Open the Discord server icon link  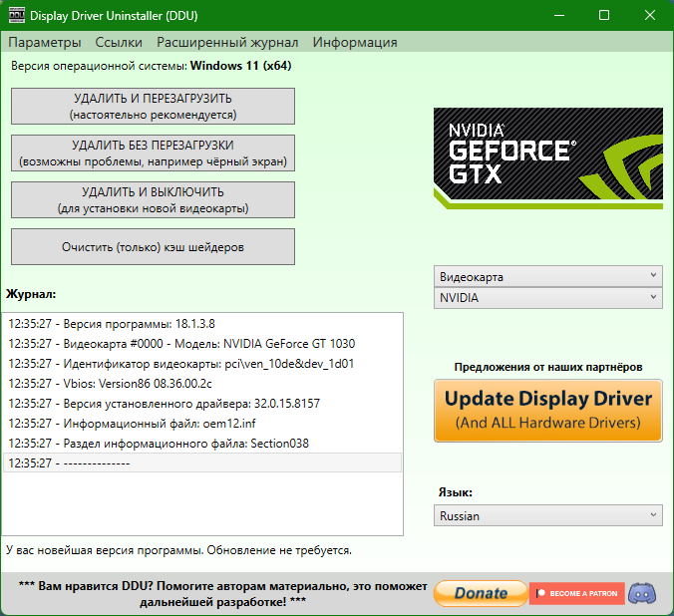(x=642, y=594)
